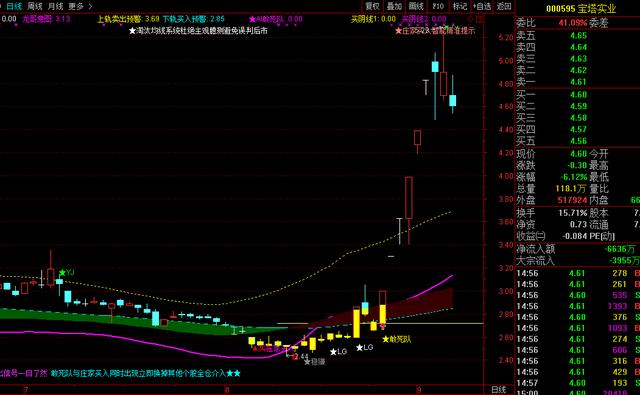Open F10 company information
Screen dimensions: 640x395
[x=438, y=6]
